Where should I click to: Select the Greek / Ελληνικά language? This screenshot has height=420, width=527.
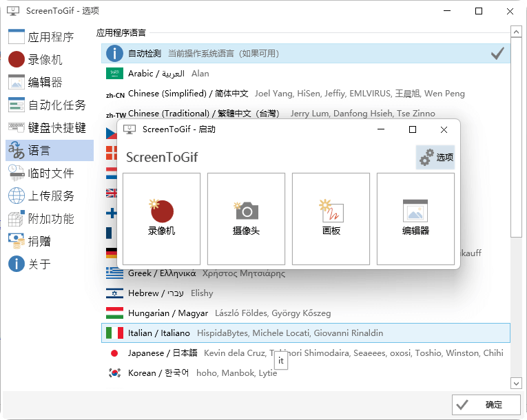305,273
